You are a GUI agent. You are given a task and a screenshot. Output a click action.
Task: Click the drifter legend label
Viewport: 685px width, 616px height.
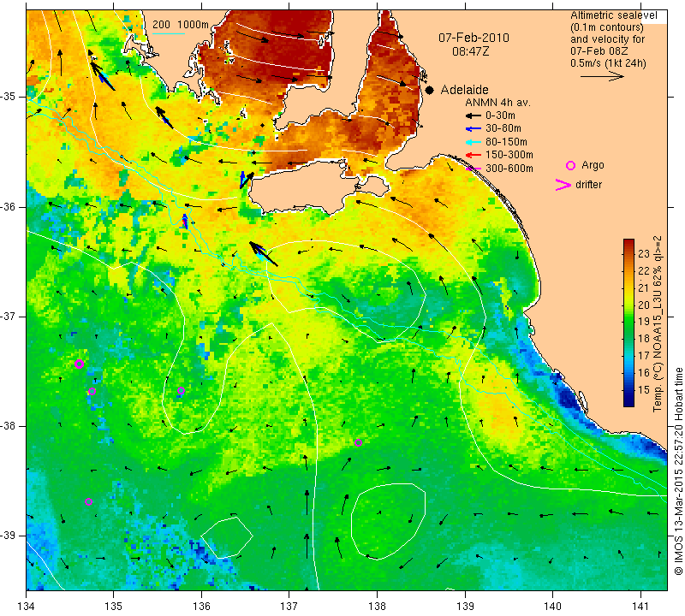[x=589, y=185]
